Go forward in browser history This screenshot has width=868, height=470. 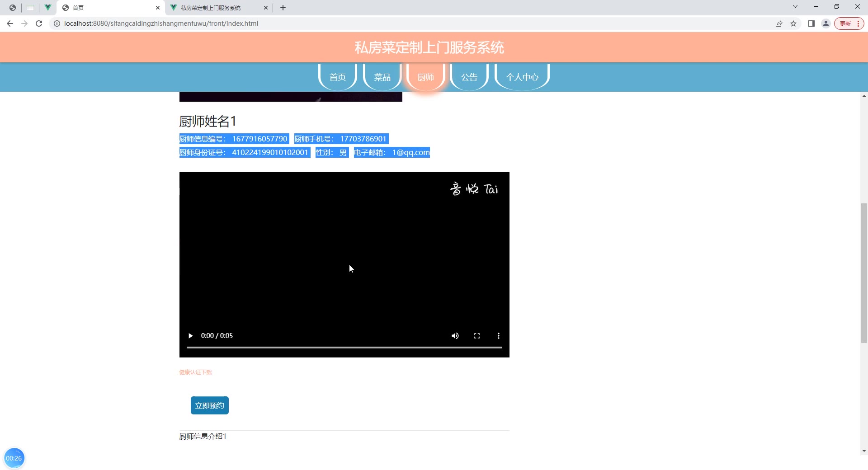click(x=24, y=23)
